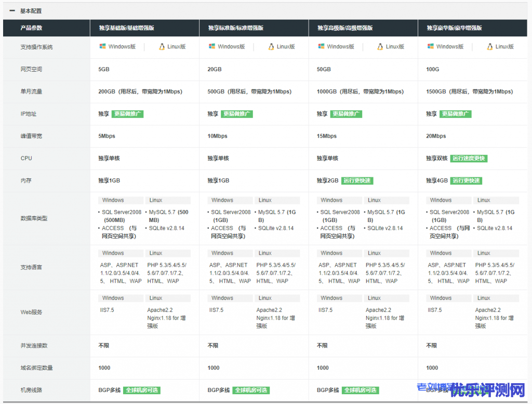Click the 域名绑定数量 row label

click(x=37, y=368)
